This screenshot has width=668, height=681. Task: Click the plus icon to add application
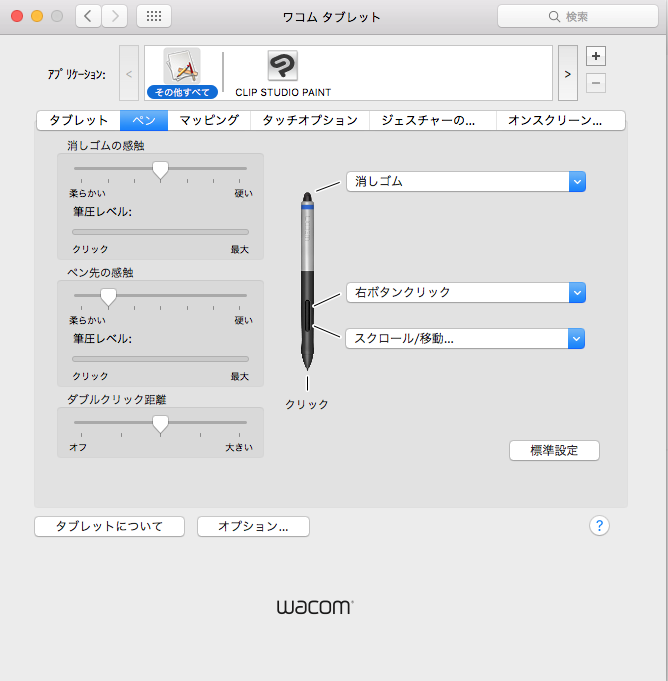point(596,56)
